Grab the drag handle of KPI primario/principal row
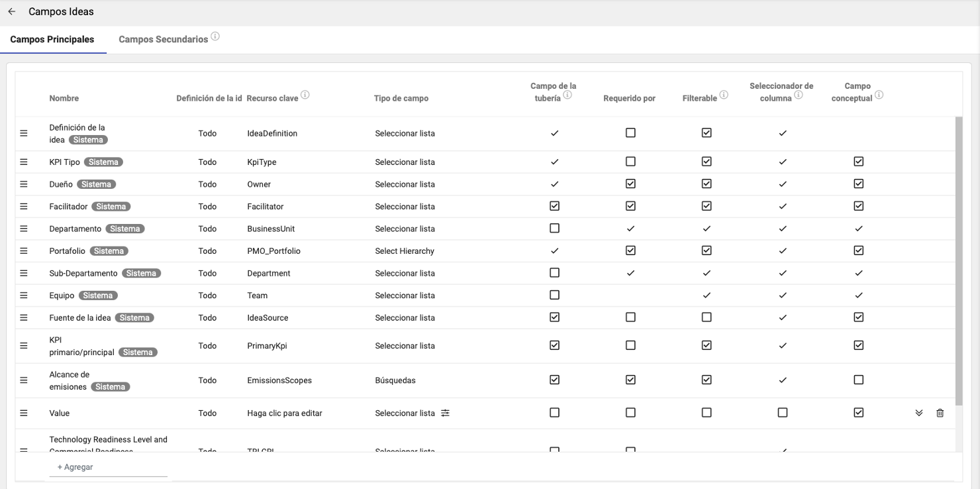Screen dimensions: 980x489 [x=24, y=346]
